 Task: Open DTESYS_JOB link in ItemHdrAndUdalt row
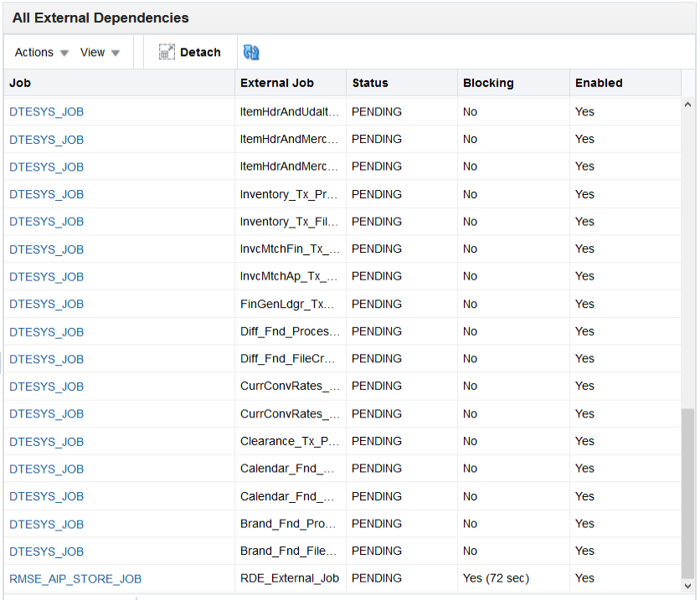46,111
